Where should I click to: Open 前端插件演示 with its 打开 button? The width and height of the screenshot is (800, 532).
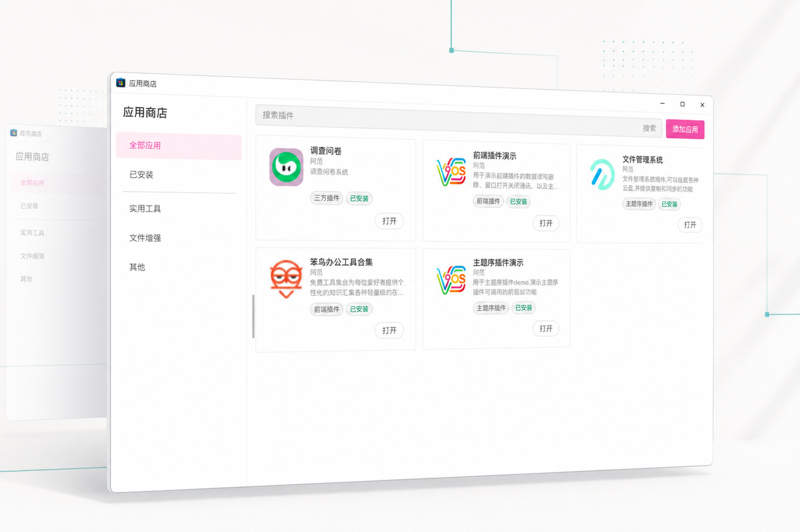(x=546, y=223)
